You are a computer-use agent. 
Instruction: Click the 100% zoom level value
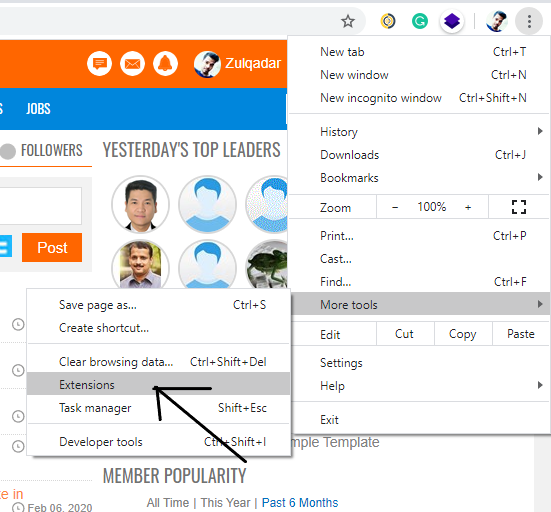[432, 207]
